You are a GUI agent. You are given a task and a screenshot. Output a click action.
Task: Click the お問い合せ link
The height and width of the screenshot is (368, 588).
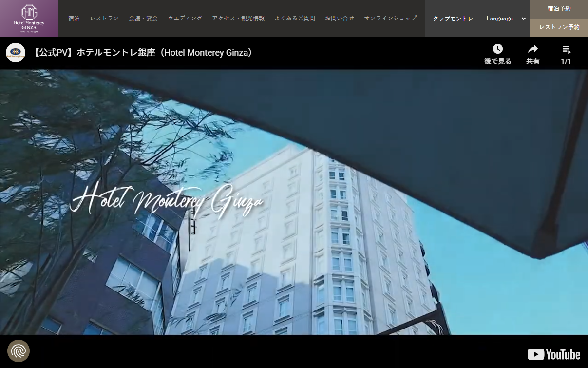point(340,19)
